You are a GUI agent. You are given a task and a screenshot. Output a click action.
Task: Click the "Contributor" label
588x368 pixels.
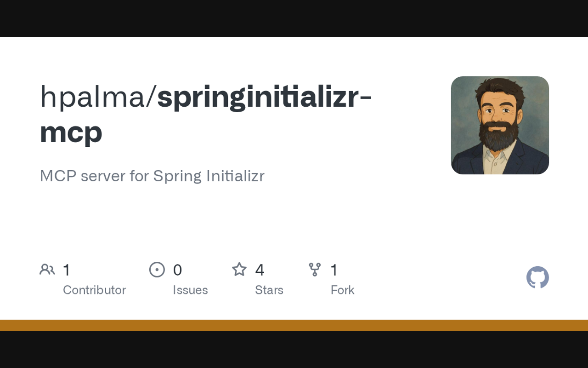(x=94, y=290)
